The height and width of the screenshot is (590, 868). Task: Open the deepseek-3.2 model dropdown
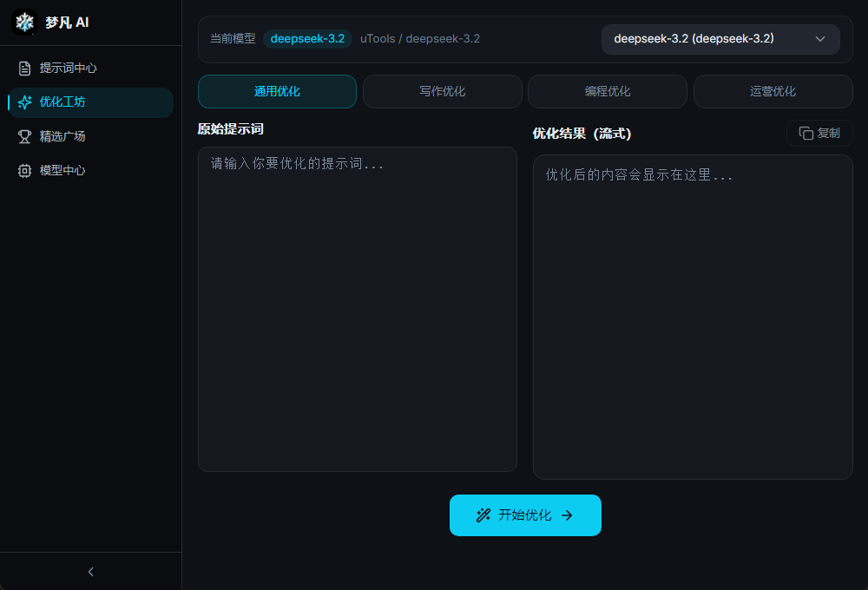(720, 39)
